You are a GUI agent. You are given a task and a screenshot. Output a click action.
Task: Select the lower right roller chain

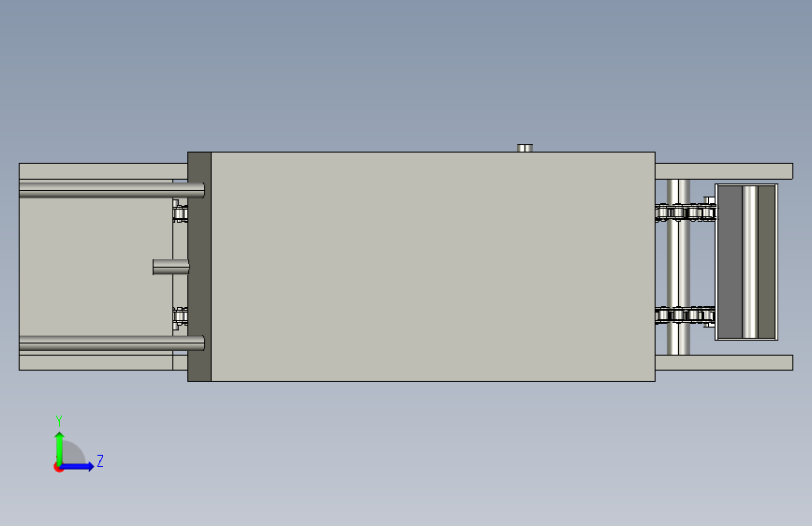(685, 314)
